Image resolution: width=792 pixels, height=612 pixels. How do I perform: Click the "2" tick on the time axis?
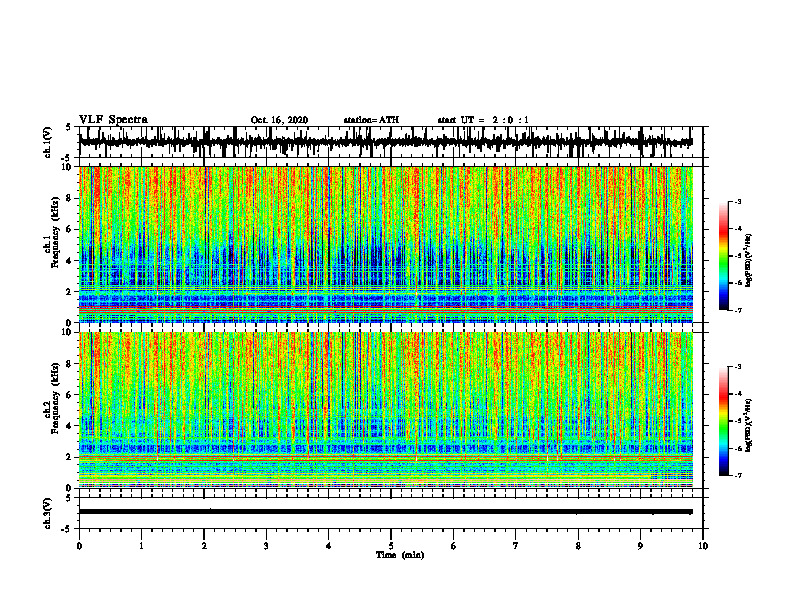(204, 546)
